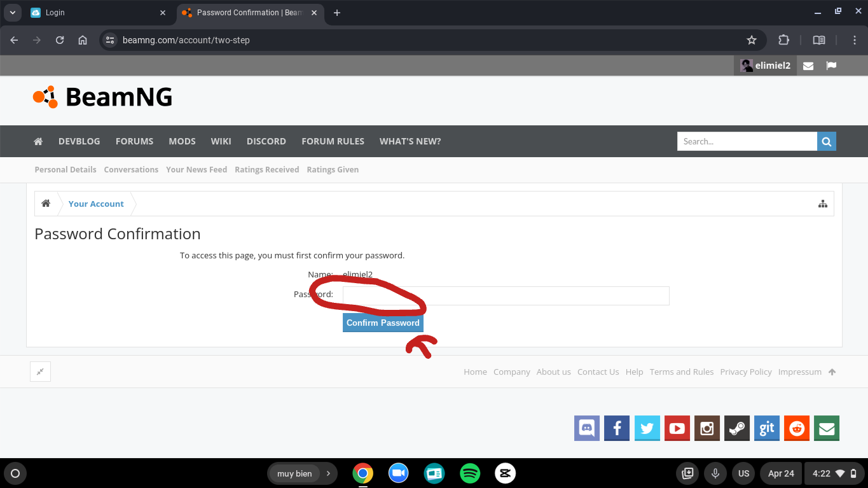The width and height of the screenshot is (868, 488).
Task: Click the BeamNG logo
Action: point(102,97)
